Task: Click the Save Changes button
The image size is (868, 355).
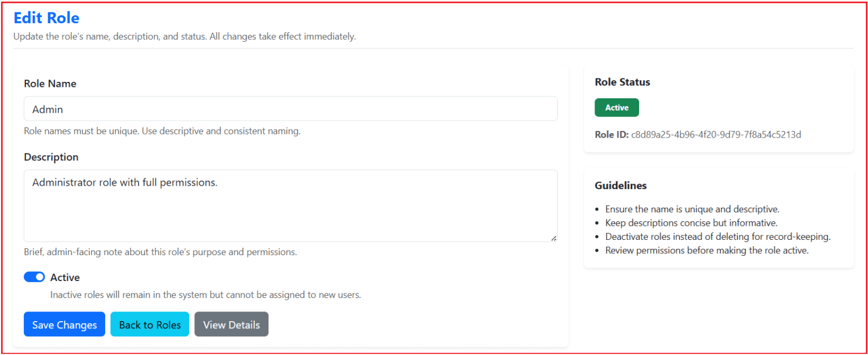Action: pyautogui.click(x=64, y=325)
